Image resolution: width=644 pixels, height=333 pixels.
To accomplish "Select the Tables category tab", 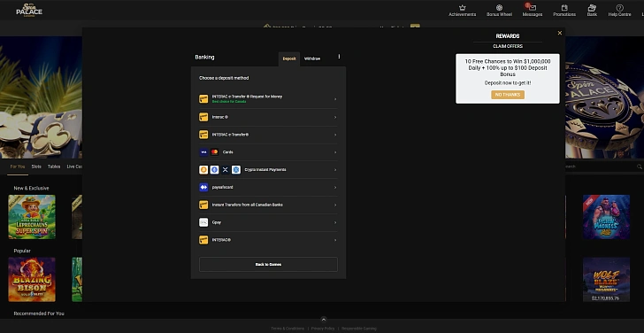I will pos(54,166).
